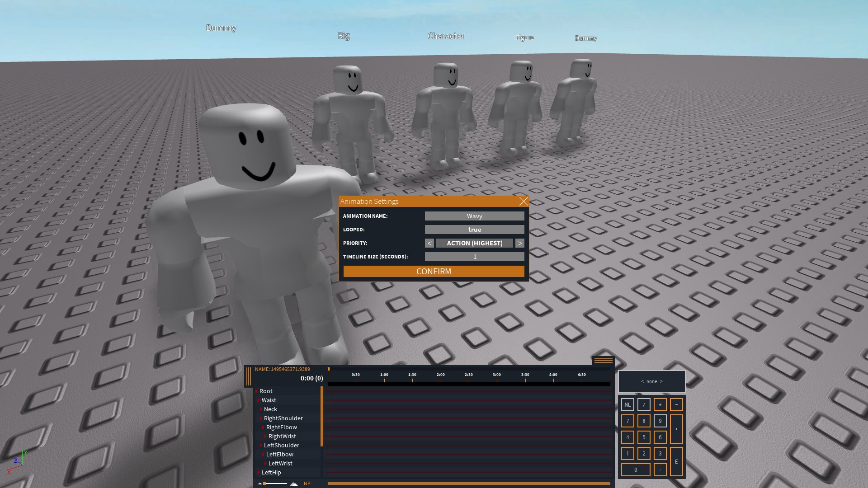Expand the Root joint arrow
This screenshot has height=488, width=868.
pyautogui.click(x=256, y=391)
